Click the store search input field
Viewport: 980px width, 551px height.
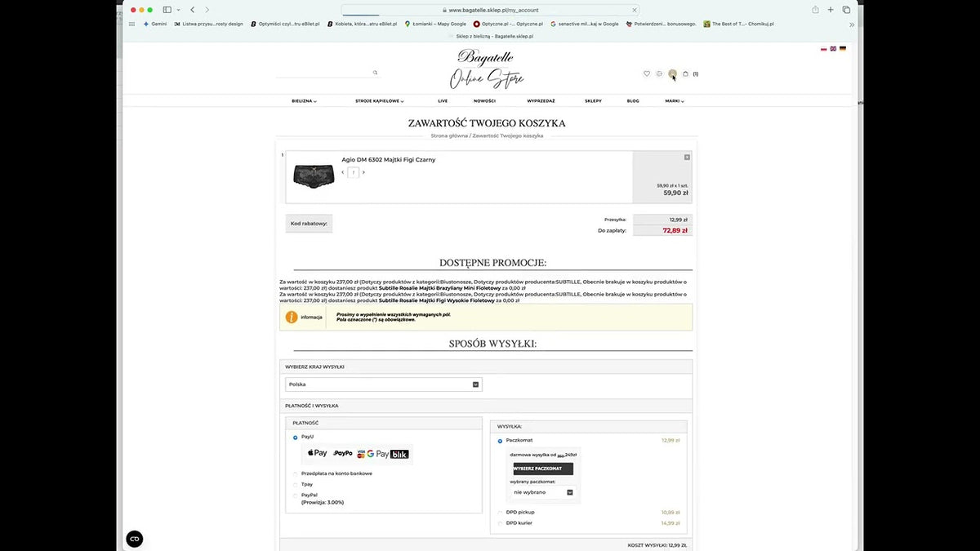tap(327, 73)
